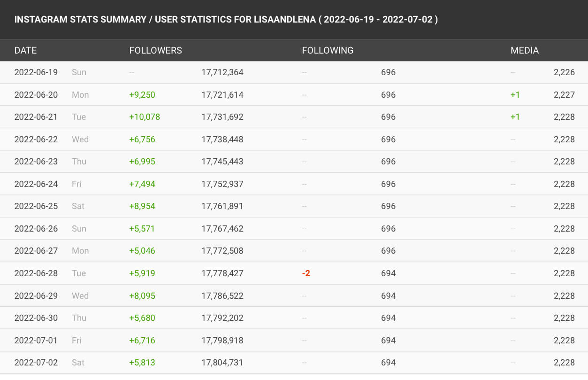
Task: Click the follower total 17,804,731
Action: point(222,363)
